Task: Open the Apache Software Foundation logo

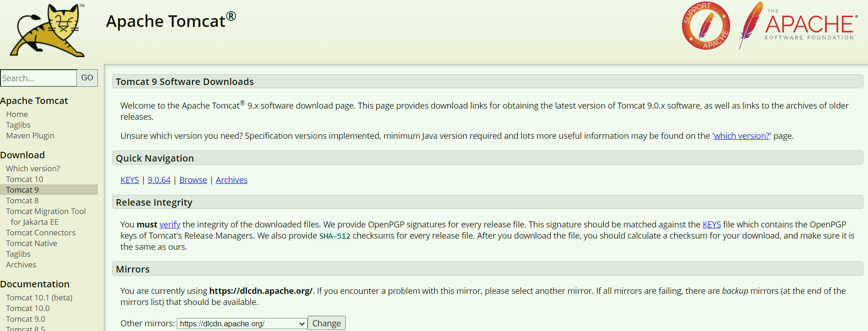Action: click(x=798, y=26)
